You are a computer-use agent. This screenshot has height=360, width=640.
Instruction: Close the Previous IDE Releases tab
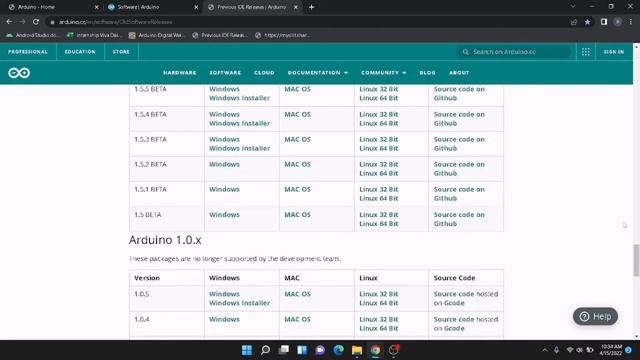[296, 7]
